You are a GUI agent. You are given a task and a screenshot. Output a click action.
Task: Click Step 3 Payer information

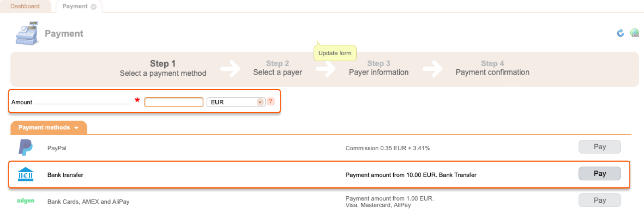point(379,68)
